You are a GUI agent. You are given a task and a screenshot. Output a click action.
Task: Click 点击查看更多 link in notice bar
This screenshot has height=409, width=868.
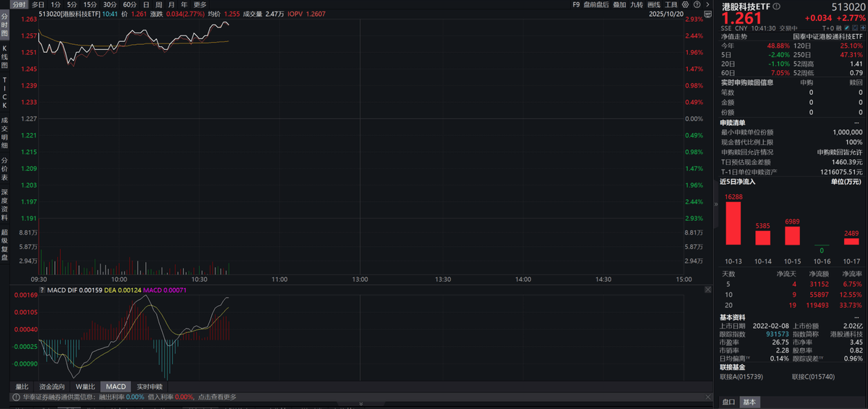click(x=216, y=397)
